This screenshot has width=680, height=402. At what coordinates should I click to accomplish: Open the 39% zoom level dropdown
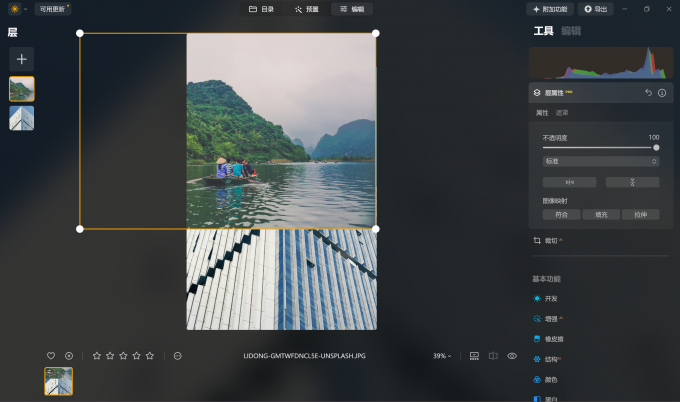tap(442, 356)
